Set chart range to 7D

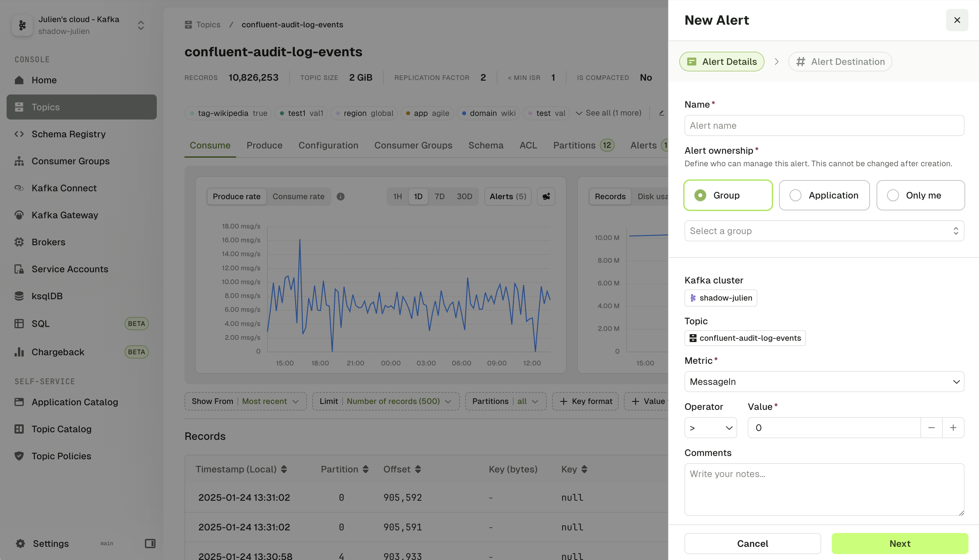pyautogui.click(x=439, y=197)
